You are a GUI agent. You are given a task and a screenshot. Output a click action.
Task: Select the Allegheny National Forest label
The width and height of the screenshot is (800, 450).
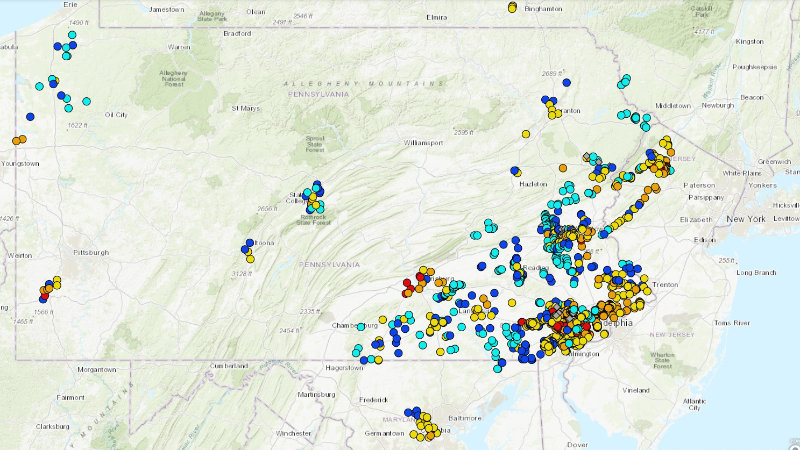point(173,79)
